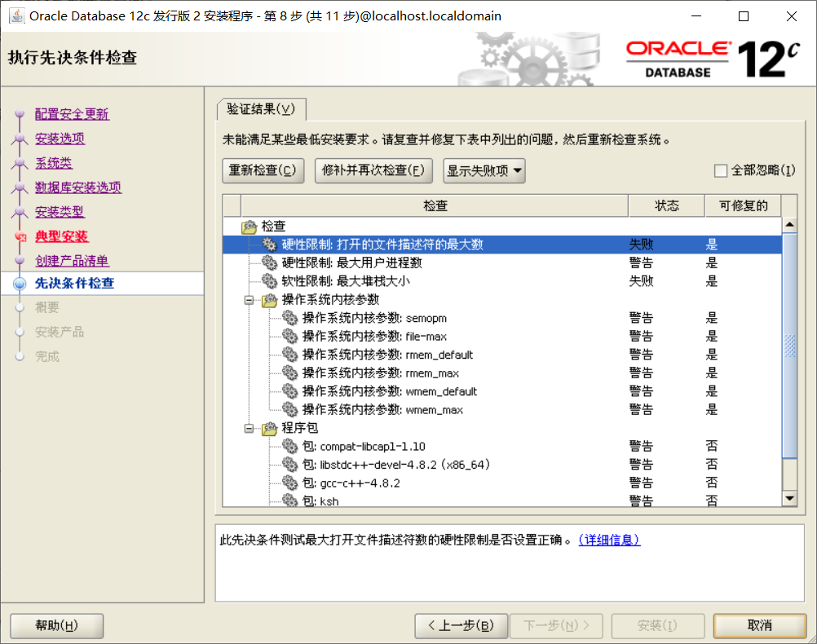Click the 操作系统内核参数 folder icon

point(269,300)
